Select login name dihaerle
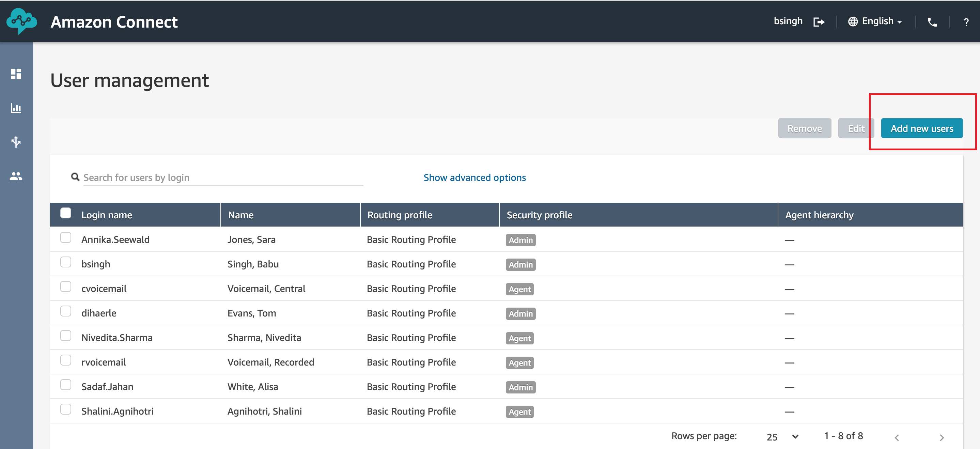The width and height of the screenshot is (980, 449). coord(98,313)
